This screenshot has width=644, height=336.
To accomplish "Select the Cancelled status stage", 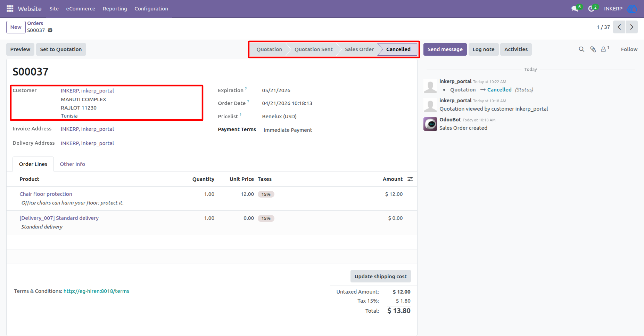I will coord(398,49).
